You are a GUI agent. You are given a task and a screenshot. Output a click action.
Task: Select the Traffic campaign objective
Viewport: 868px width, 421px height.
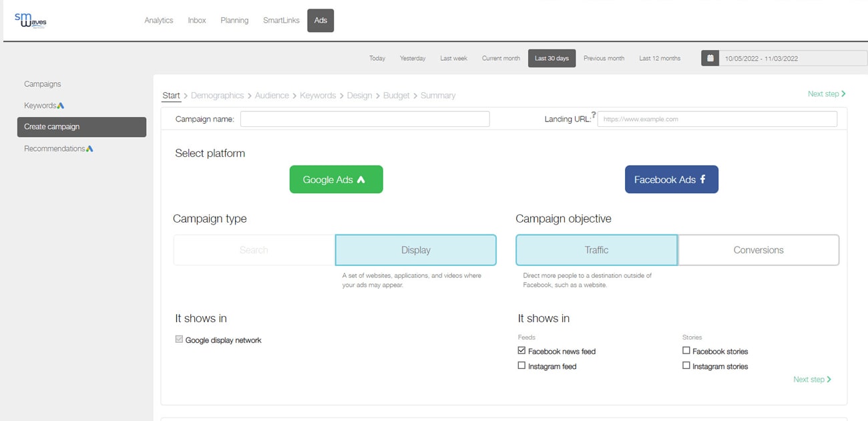[x=597, y=250]
